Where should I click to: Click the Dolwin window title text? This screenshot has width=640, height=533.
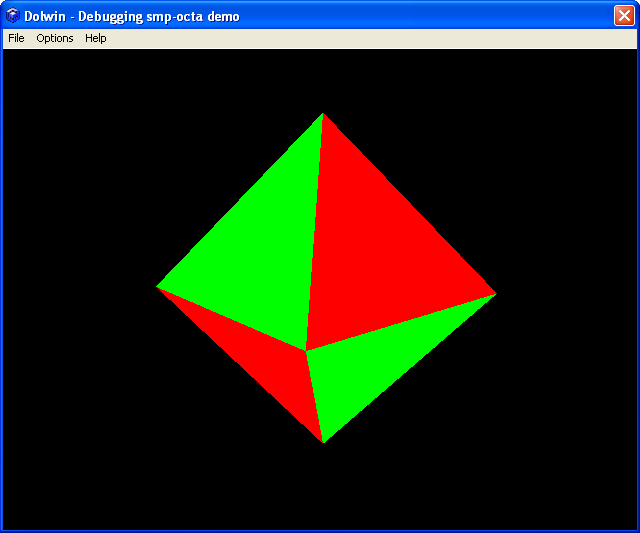click(x=132, y=16)
